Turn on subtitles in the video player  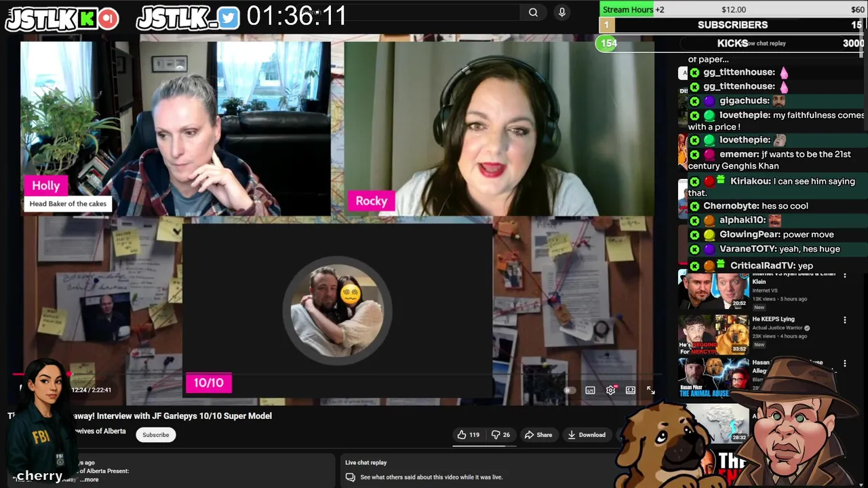[x=590, y=390]
